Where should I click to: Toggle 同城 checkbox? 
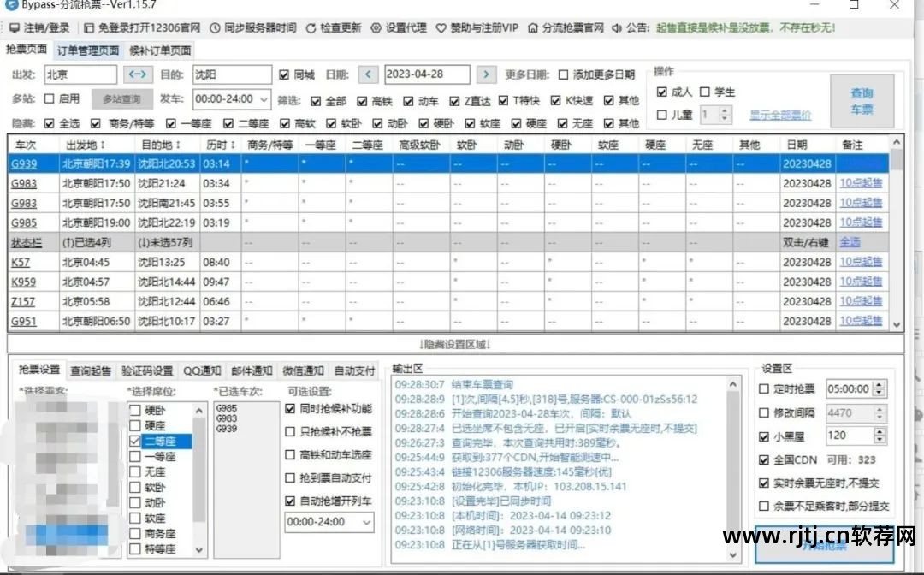[x=284, y=74]
